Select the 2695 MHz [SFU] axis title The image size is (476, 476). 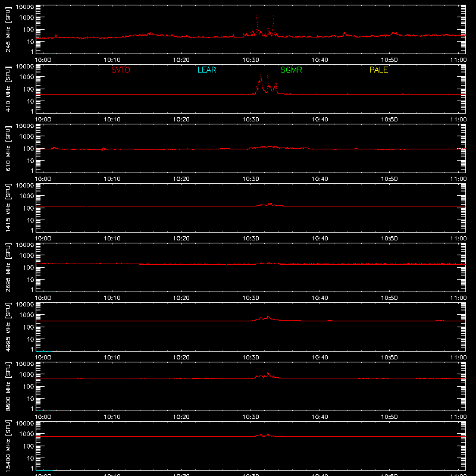[x=8, y=267]
